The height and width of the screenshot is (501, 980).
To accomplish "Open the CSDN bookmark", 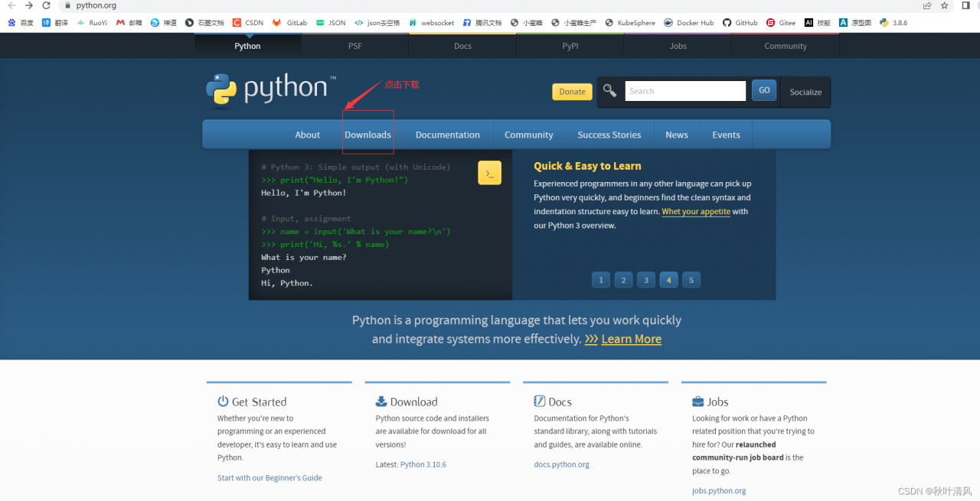I will 248,23.
